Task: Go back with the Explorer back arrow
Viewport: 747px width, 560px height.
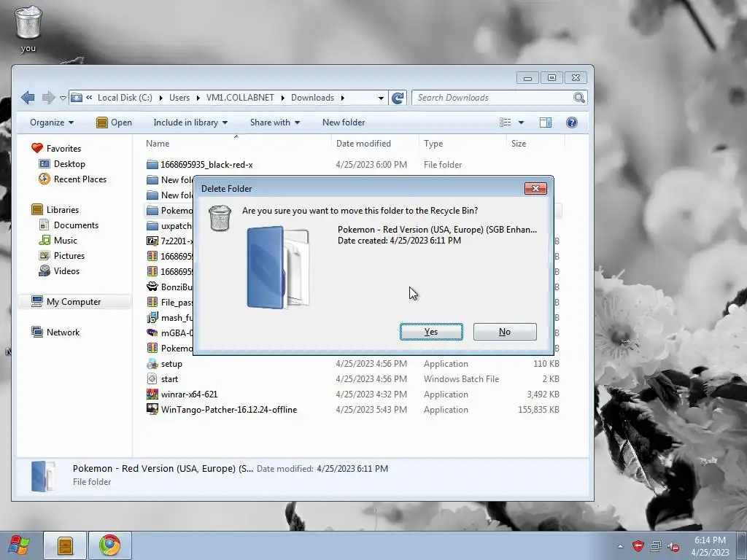Action: (x=28, y=98)
